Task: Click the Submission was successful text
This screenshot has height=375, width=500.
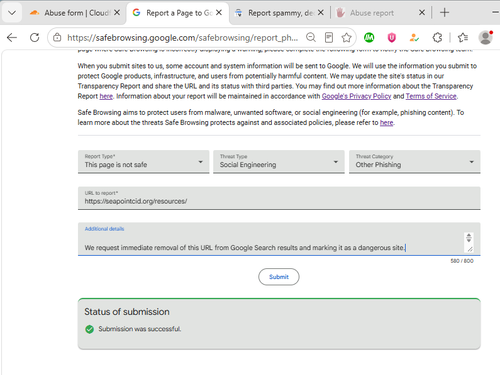Action: [140, 329]
